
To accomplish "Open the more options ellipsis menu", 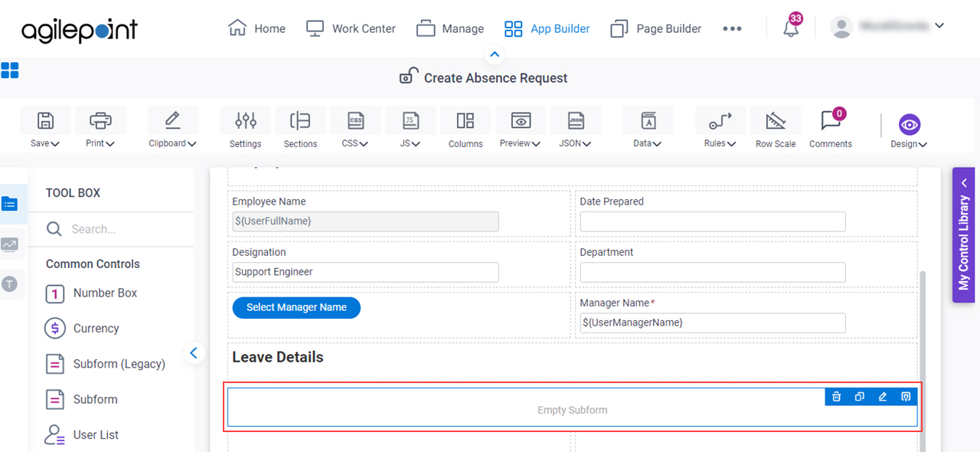I will click(x=732, y=28).
